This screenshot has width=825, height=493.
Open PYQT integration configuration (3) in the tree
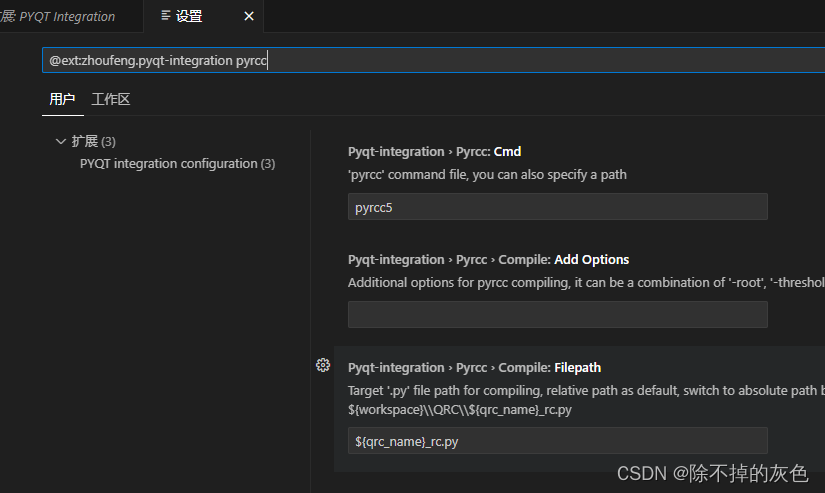click(177, 164)
